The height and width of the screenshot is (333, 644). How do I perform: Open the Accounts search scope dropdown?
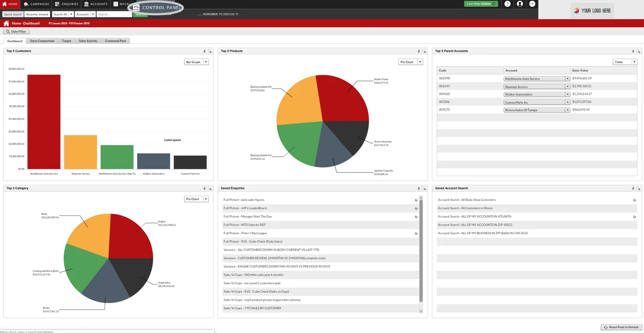pos(85,15)
